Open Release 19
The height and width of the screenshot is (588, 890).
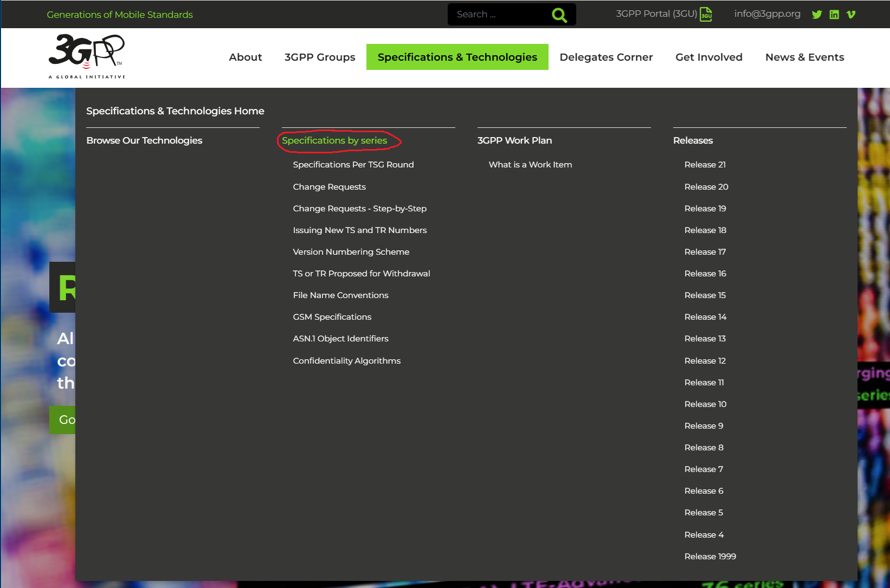point(705,209)
